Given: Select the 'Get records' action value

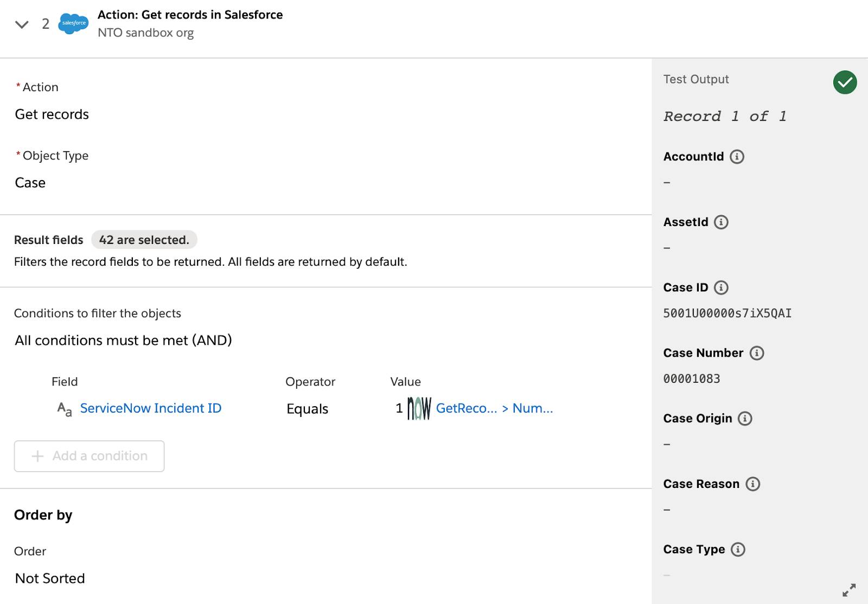Looking at the screenshot, I should coord(52,114).
